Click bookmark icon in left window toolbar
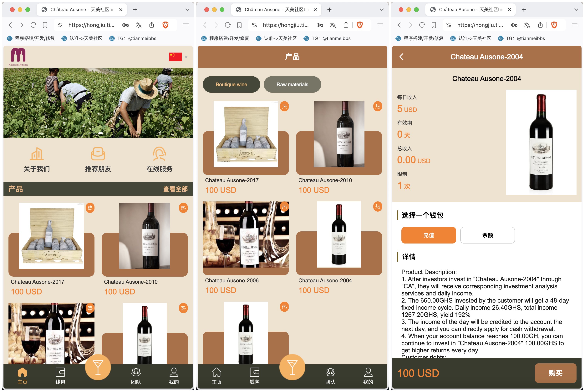This screenshot has width=585, height=392. pos(45,25)
